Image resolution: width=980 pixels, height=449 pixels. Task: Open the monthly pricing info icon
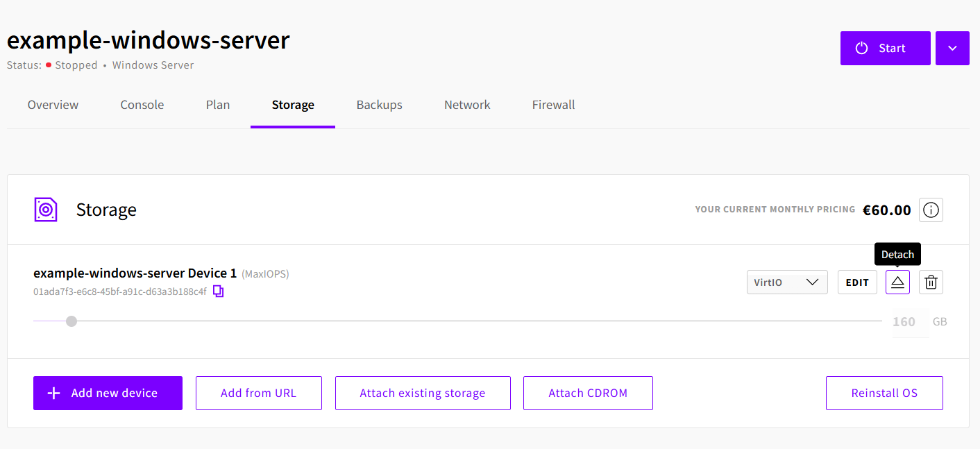tap(931, 210)
